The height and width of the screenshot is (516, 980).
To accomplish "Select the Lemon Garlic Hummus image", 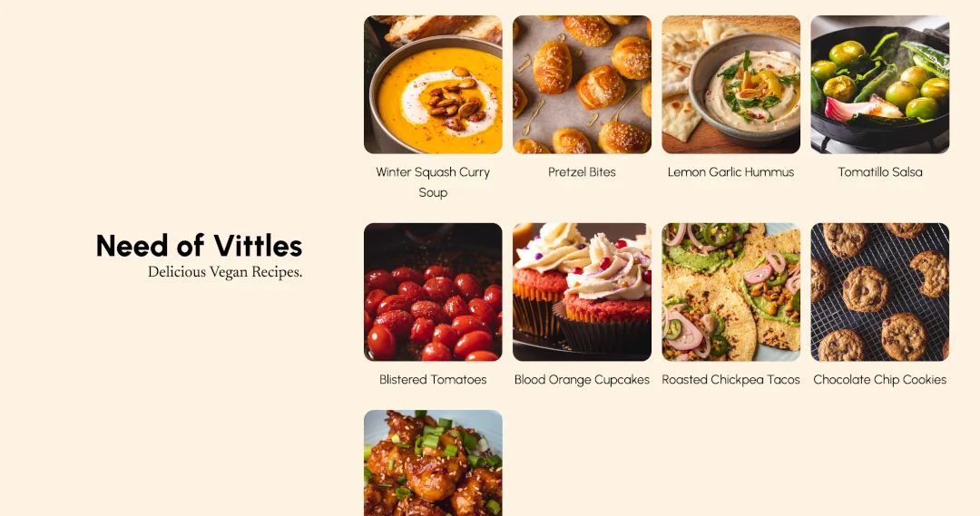I will click(730, 84).
